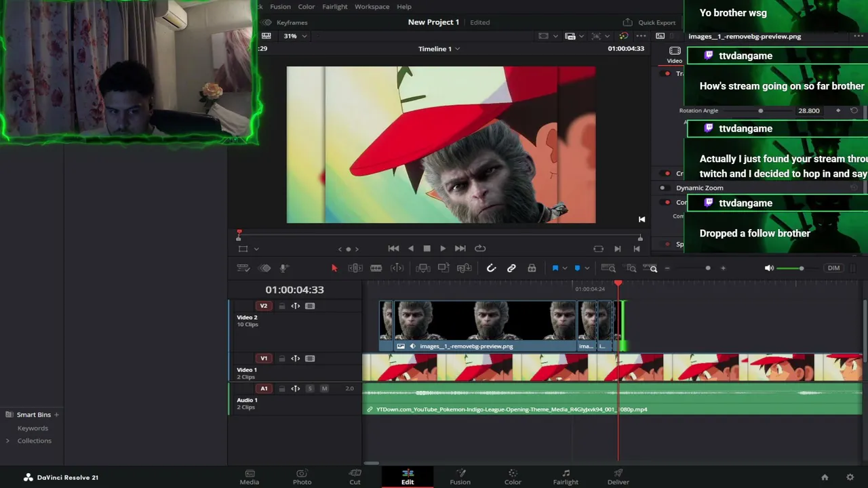Jump to the last frame

tap(460, 249)
